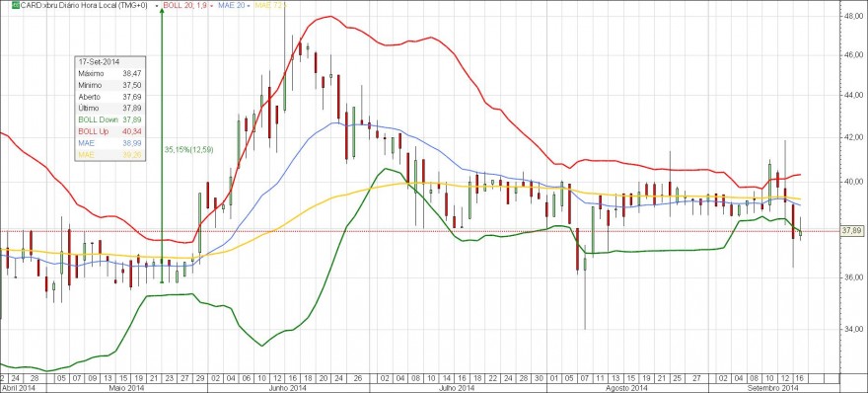868x393 pixels.
Task: Click the blue MAE 38,99 row
Action: pyautogui.click(x=110, y=143)
